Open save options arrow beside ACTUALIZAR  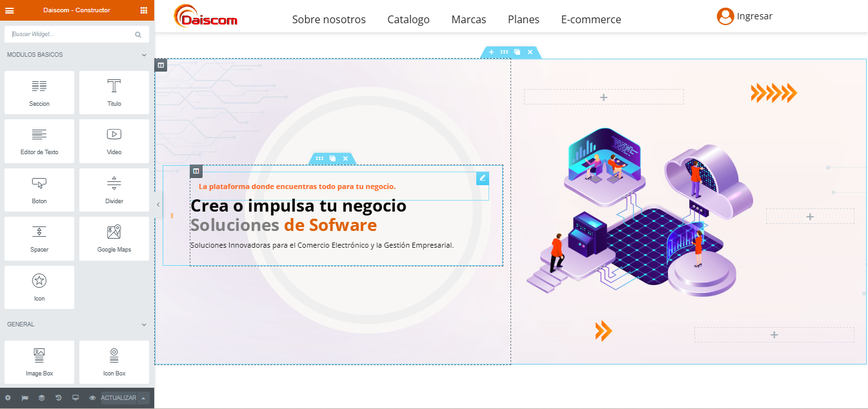(x=144, y=398)
